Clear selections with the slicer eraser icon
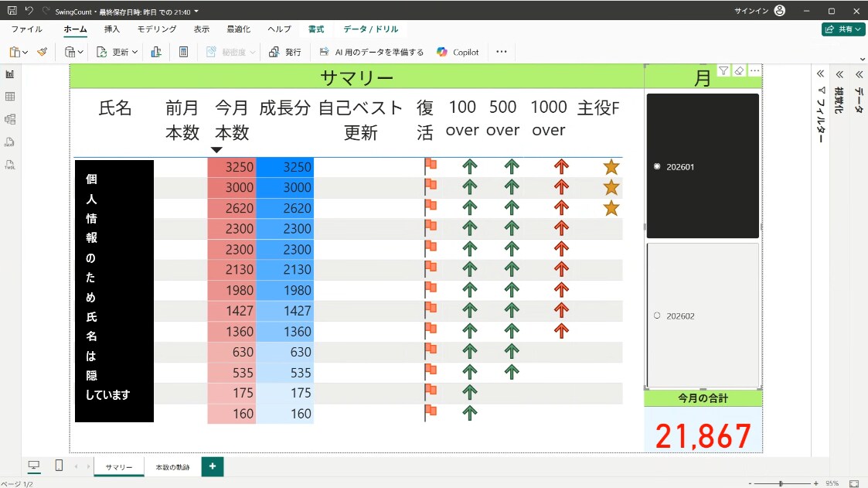 click(x=739, y=70)
